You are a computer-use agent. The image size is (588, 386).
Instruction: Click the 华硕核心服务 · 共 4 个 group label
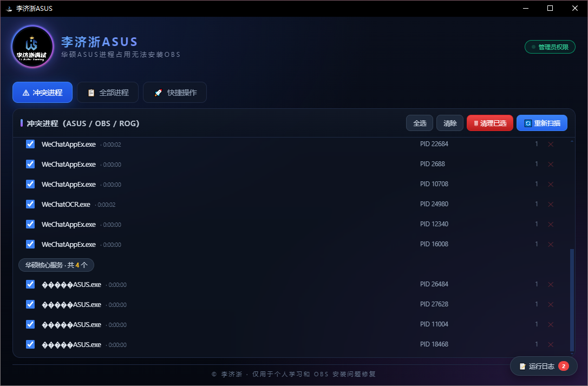pyautogui.click(x=56, y=265)
